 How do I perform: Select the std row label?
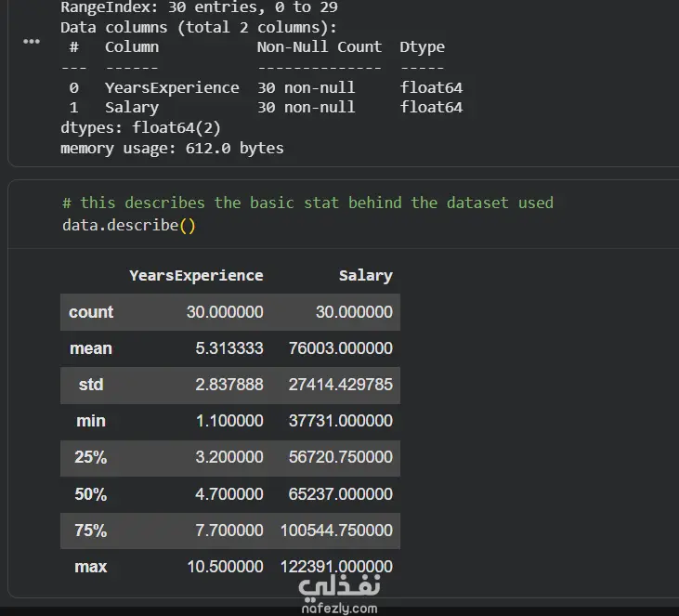coord(91,385)
